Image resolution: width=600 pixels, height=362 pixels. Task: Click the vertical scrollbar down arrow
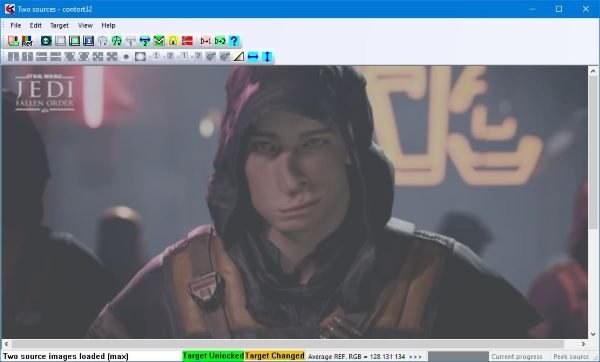[x=593, y=334]
